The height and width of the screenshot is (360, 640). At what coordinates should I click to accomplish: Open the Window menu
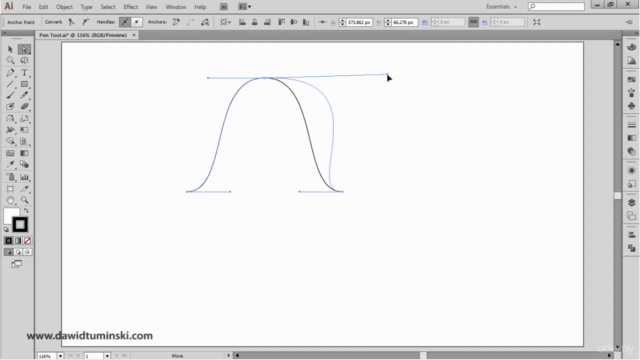pyautogui.click(x=176, y=7)
